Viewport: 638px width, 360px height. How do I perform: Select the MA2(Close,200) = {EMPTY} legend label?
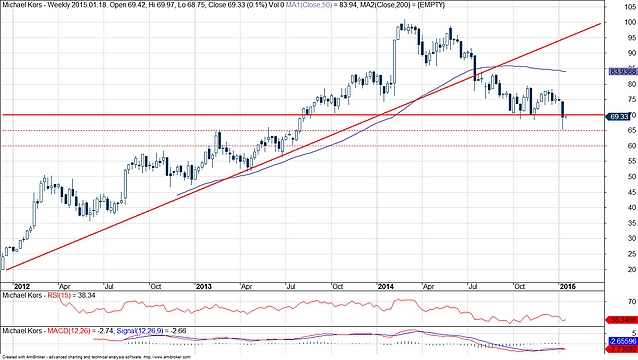tap(403, 5)
